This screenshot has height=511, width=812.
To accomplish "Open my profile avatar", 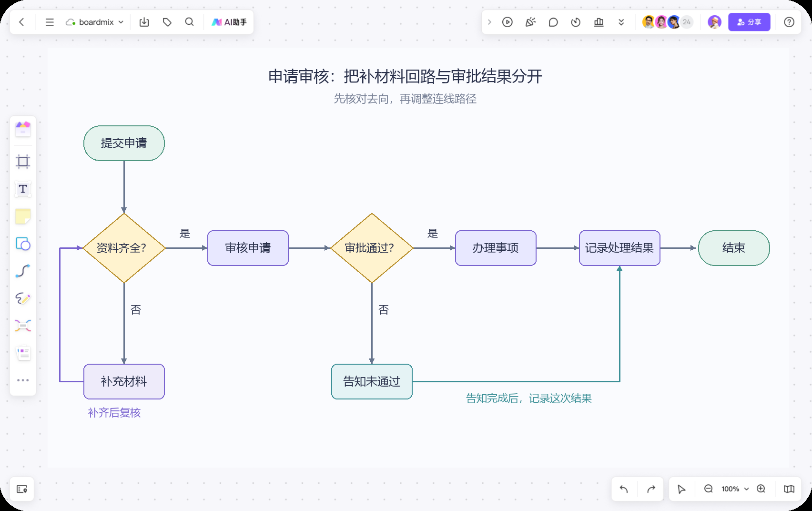I will [x=714, y=22].
